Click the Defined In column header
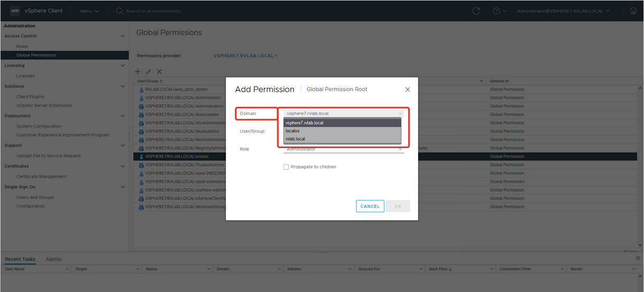This screenshot has height=292, width=644. (500, 81)
